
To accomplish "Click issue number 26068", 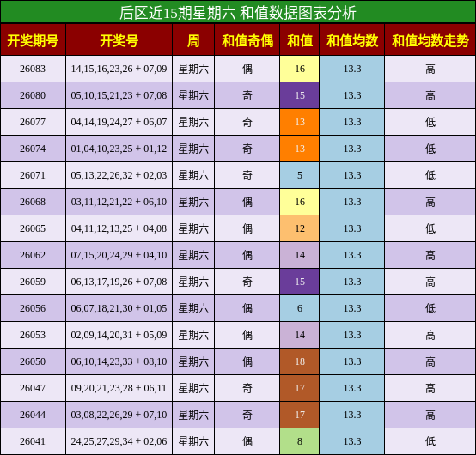I will click(33, 202).
